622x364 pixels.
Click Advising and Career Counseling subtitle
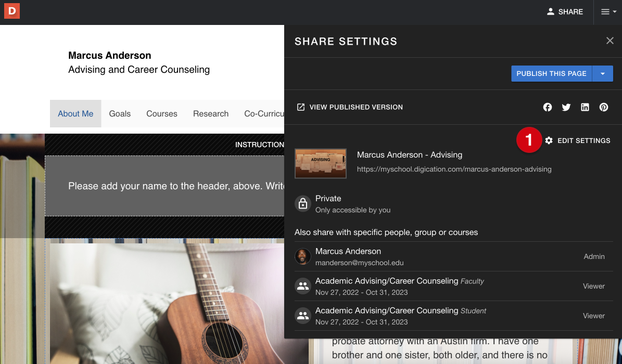click(139, 70)
